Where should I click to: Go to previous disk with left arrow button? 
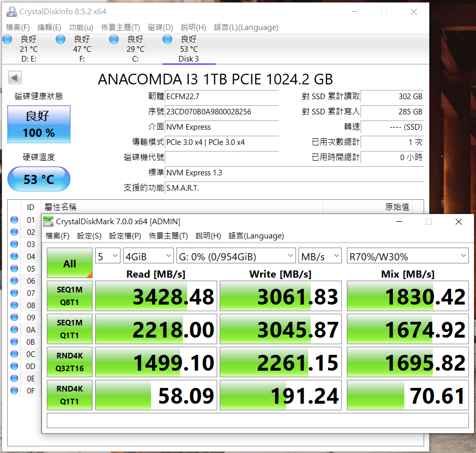tap(15, 78)
